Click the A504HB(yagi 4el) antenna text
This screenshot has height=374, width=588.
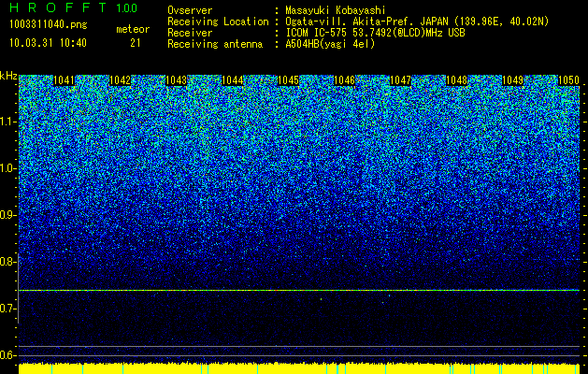pos(330,44)
